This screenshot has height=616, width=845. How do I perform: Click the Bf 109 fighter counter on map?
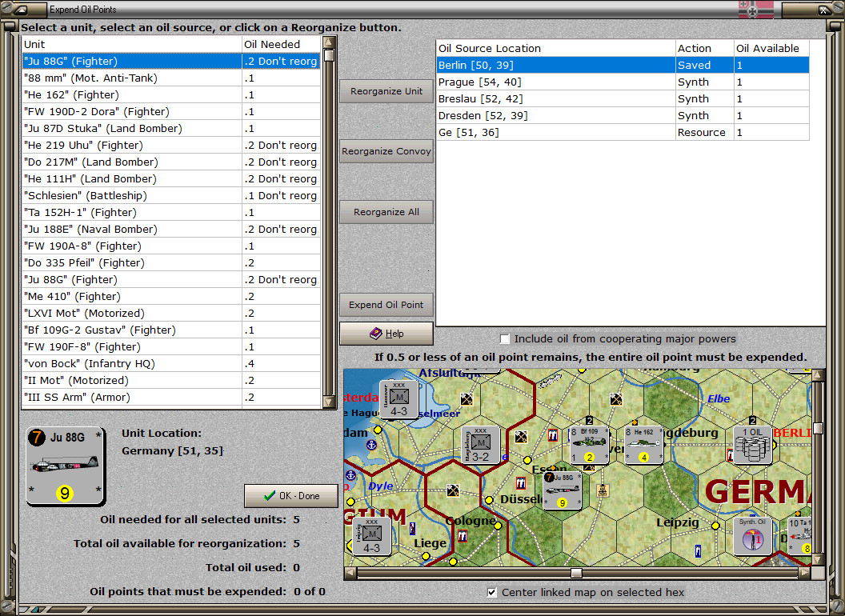click(x=589, y=445)
